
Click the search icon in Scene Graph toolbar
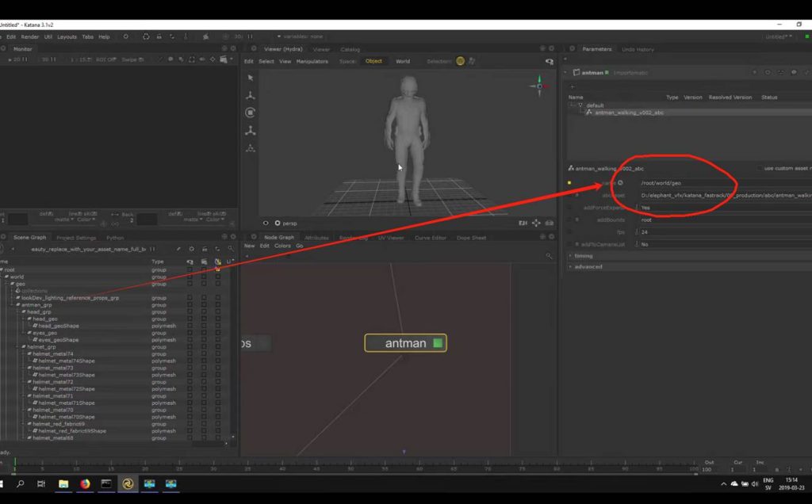tap(231, 249)
